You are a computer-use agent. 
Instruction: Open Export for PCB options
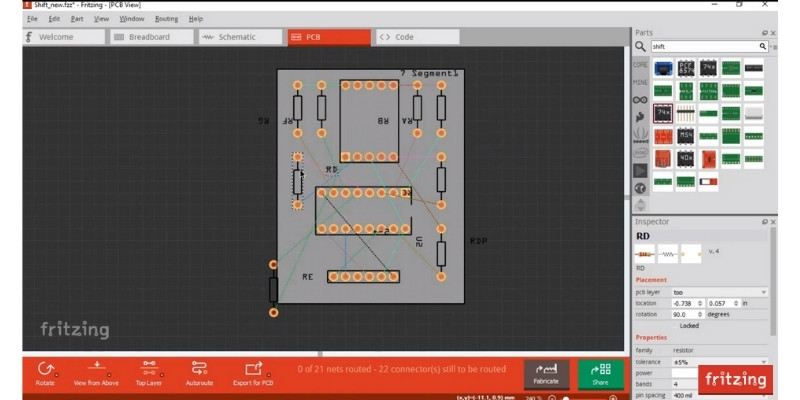point(253,373)
